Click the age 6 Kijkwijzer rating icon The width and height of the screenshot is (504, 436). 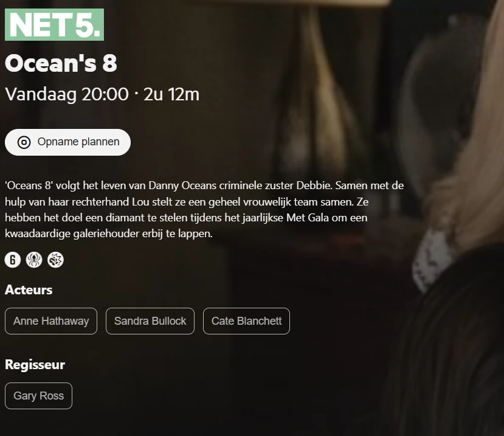(13, 260)
